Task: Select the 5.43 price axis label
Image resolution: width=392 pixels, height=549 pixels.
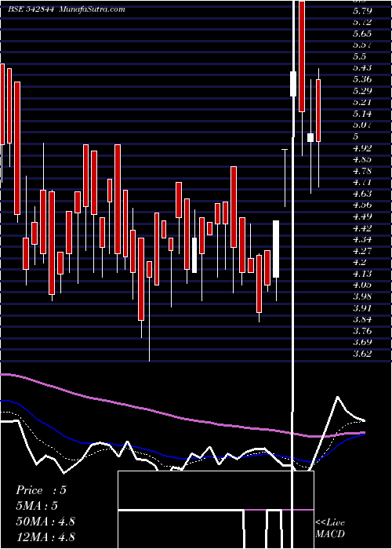Action: point(362,68)
